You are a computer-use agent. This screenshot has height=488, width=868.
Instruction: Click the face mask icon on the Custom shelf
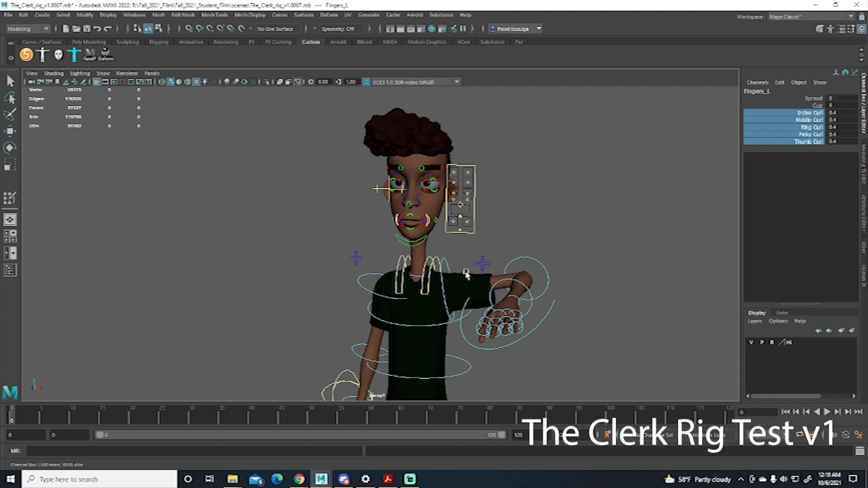[x=58, y=54]
